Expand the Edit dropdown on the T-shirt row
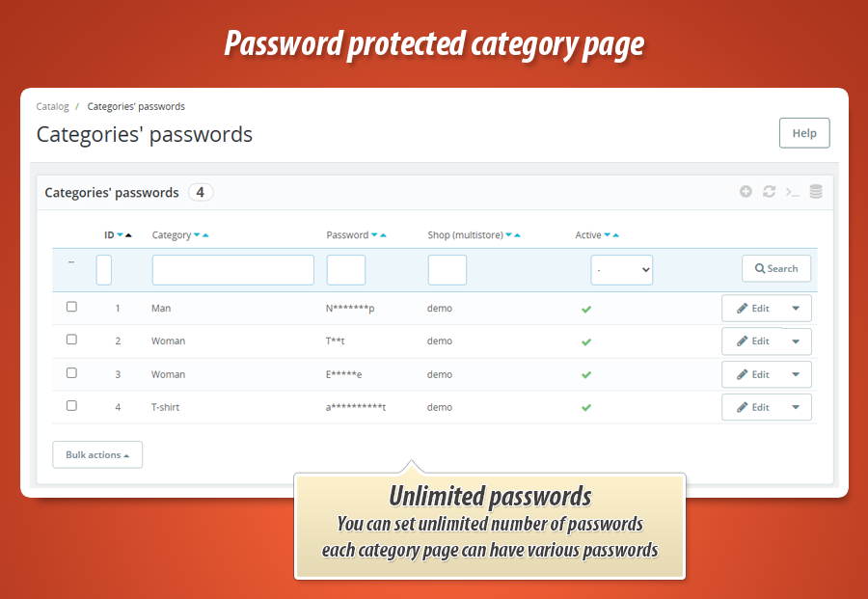This screenshot has width=868, height=599. (x=798, y=407)
